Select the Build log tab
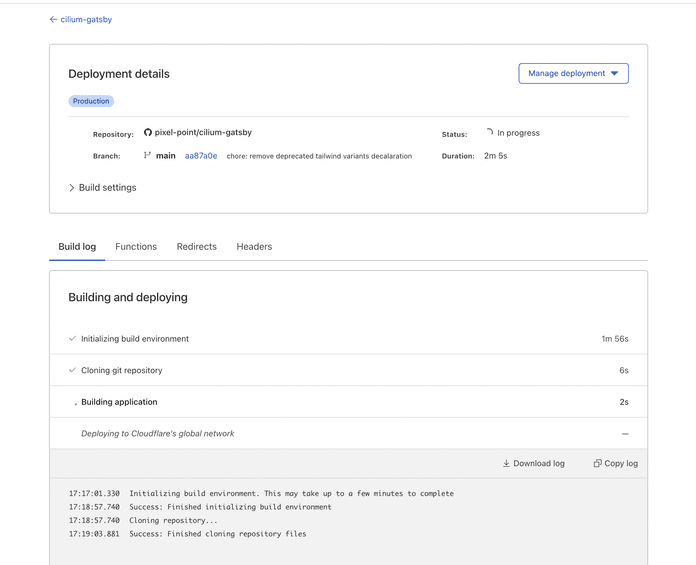This screenshot has height=565, width=696. click(77, 247)
